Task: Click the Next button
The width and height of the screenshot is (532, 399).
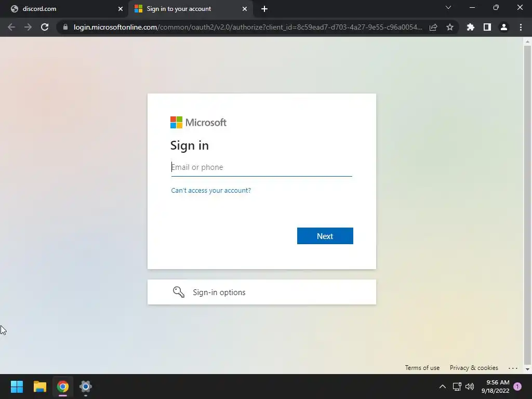Action: [325, 236]
